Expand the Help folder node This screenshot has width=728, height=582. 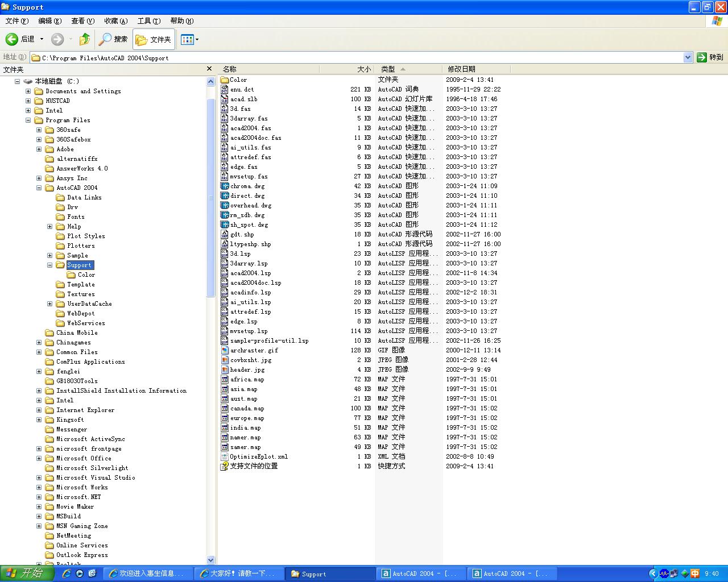click(49, 226)
